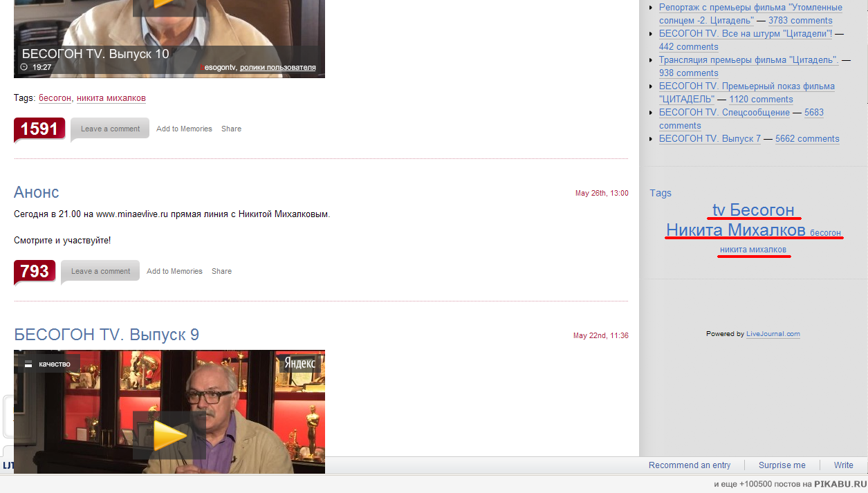Open the Премьерный показ фильма "ЦИТАДЕЛЬ" link
The width and height of the screenshot is (868, 493).
click(747, 93)
